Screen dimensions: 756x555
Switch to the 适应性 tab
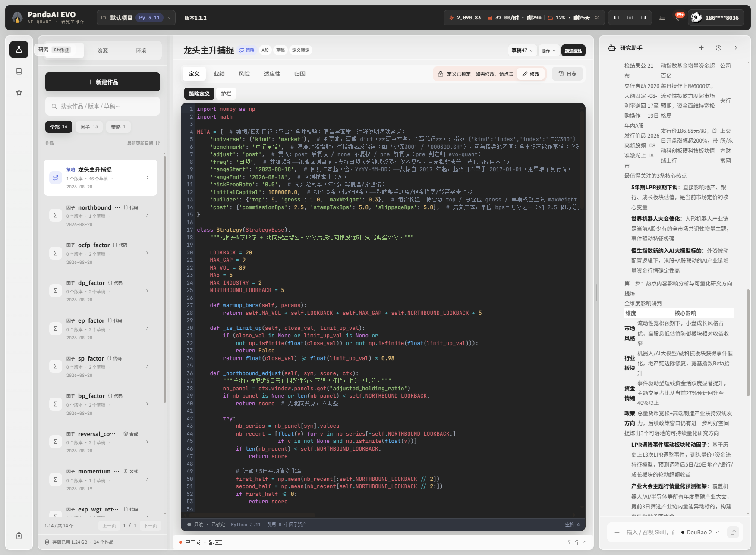[x=272, y=74]
